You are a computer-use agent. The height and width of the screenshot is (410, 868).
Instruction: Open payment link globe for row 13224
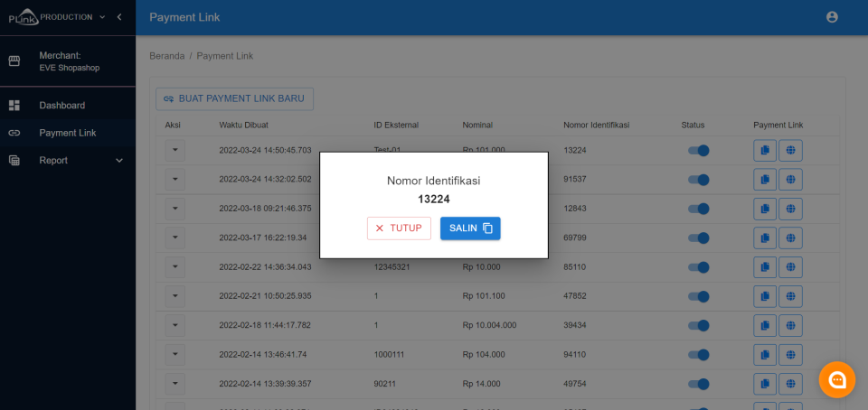[x=790, y=150]
